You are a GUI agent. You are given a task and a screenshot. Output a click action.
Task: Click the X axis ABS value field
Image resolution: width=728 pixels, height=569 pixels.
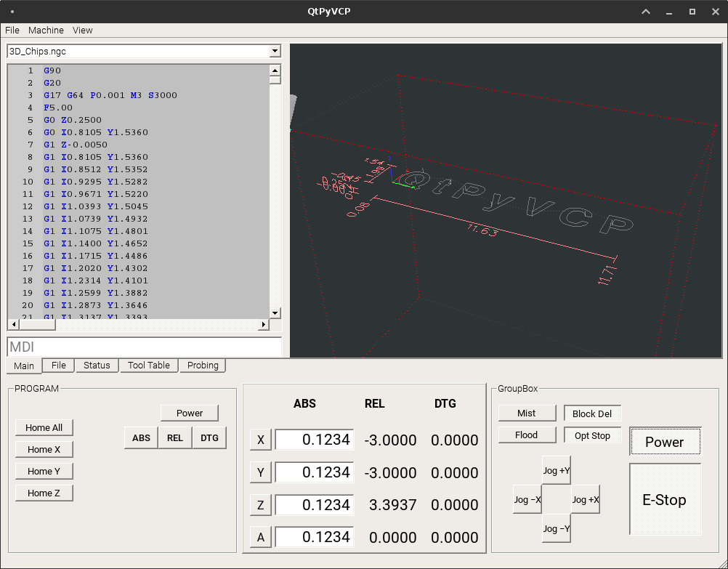pyautogui.click(x=315, y=440)
